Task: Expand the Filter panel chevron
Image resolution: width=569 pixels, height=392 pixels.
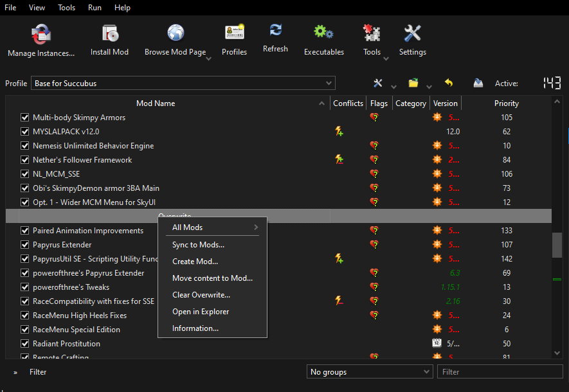Action: 15,372
